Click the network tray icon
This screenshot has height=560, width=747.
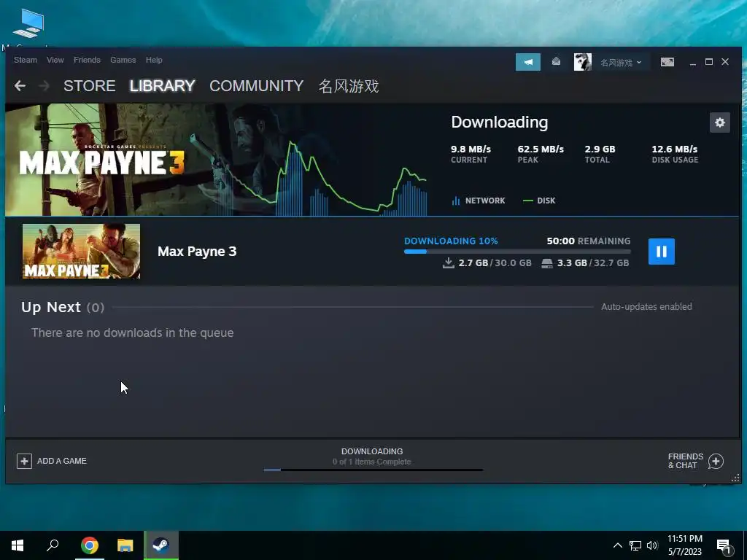pos(635,545)
